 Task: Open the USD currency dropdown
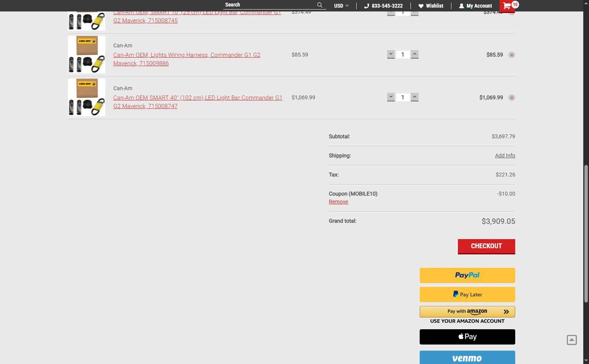341,6
